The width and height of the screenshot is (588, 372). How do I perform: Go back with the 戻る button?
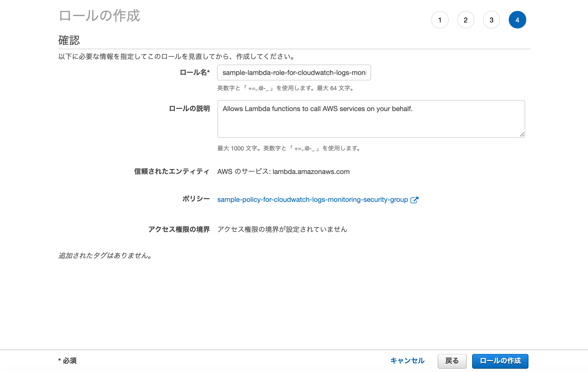tap(452, 361)
